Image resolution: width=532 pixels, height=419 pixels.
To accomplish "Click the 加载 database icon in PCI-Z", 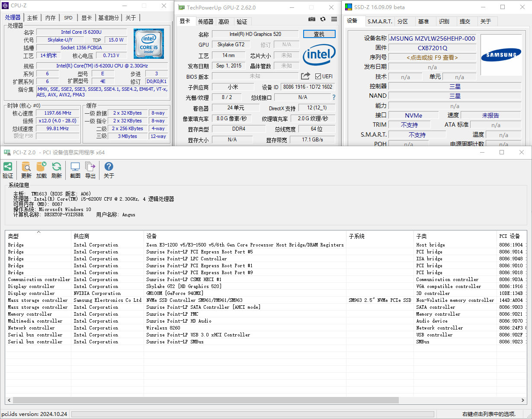I will click(x=42, y=166).
